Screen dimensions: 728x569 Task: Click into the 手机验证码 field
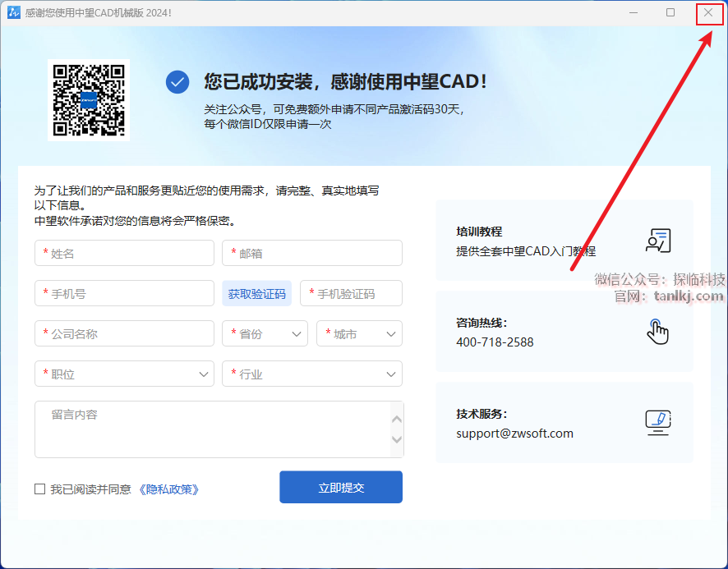tap(351, 294)
